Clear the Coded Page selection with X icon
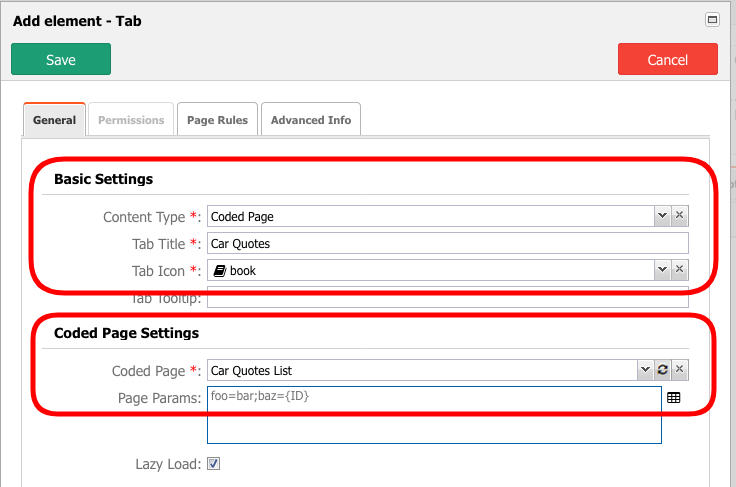 [x=679, y=370]
